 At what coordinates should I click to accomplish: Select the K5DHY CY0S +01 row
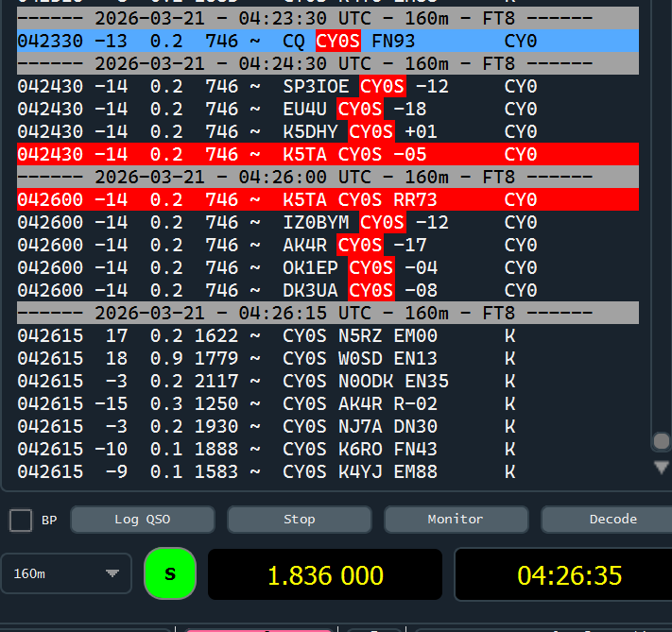pyautogui.click(x=328, y=131)
